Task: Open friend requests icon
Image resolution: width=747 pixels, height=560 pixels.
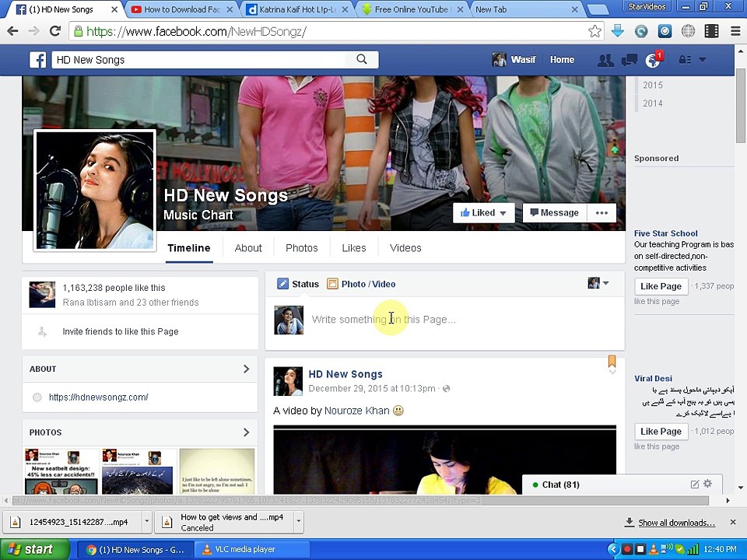Action: point(605,60)
